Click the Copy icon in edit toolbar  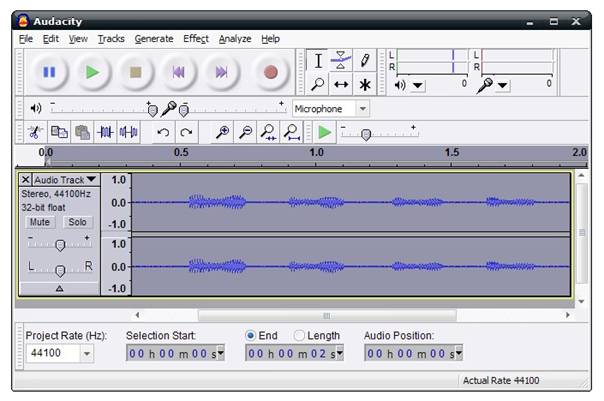click(x=59, y=132)
